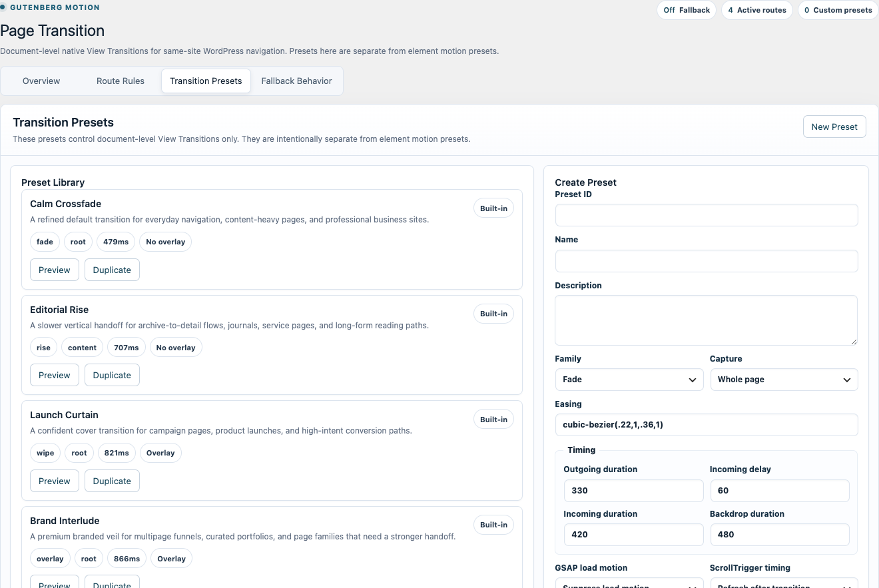Click the rise tag on Editorial Rise
Viewport: 879px width, 588px height.
pos(43,348)
